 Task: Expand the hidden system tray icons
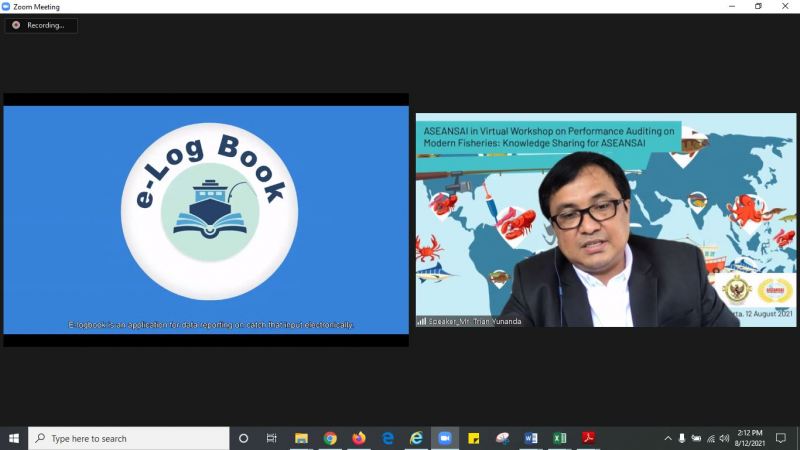click(668, 438)
